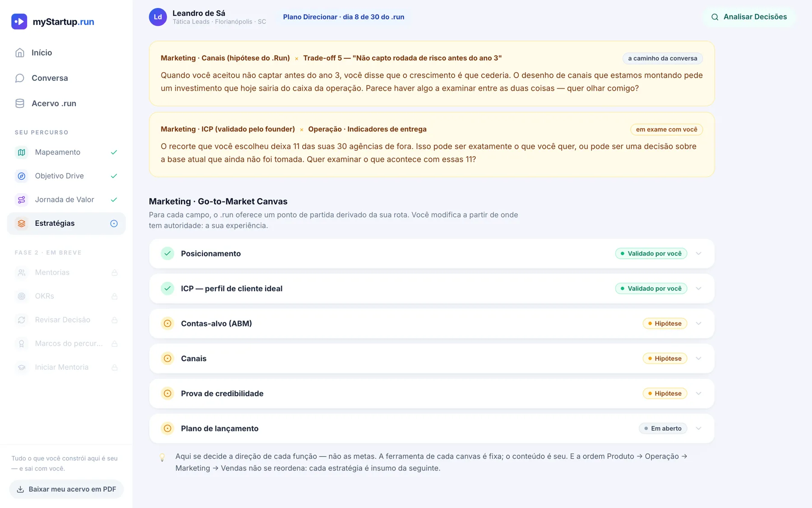The height and width of the screenshot is (508, 812).
Task: Click the myStartup.run logo icon
Action: pyautogui.click(x=19, y=22)
